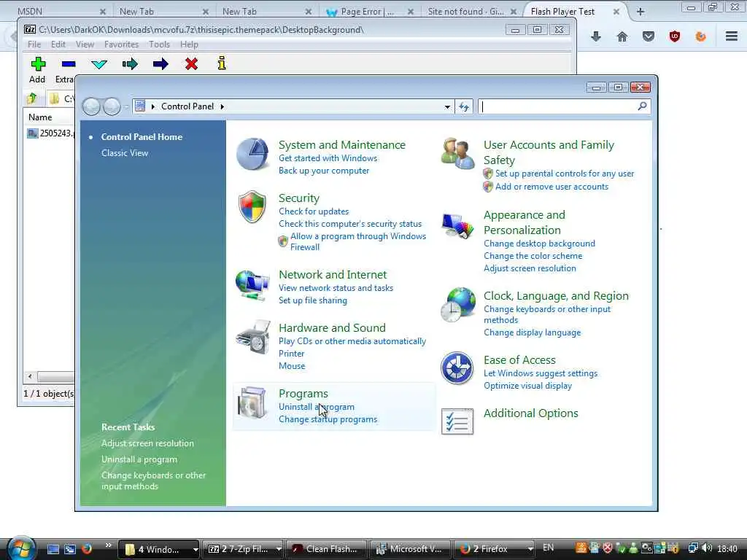Click the Name column header in 7-Zip

[x=40, y=117]
